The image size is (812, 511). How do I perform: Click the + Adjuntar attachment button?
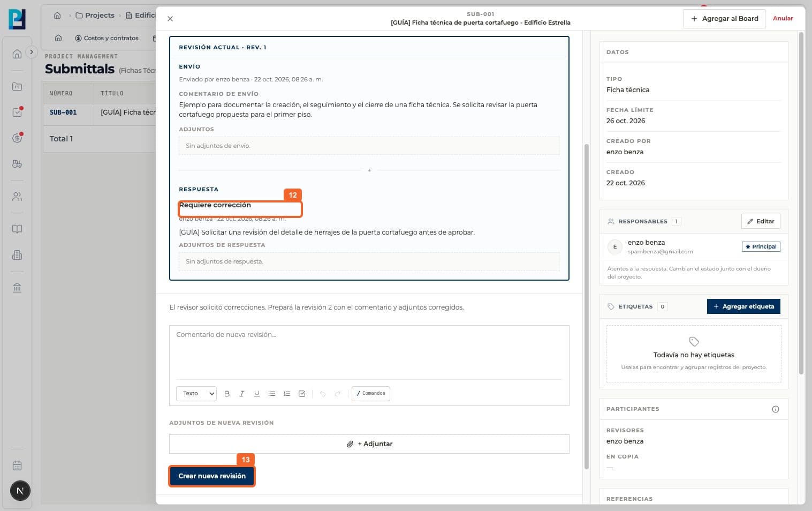[369, 444]
